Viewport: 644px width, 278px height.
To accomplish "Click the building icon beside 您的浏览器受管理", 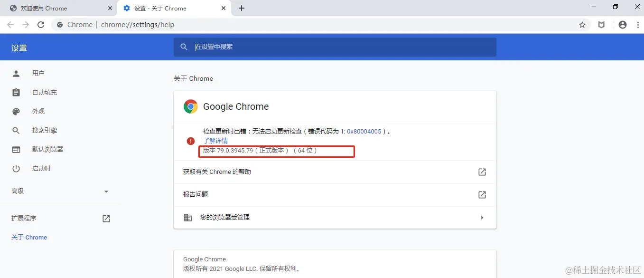I will point(188,218).
